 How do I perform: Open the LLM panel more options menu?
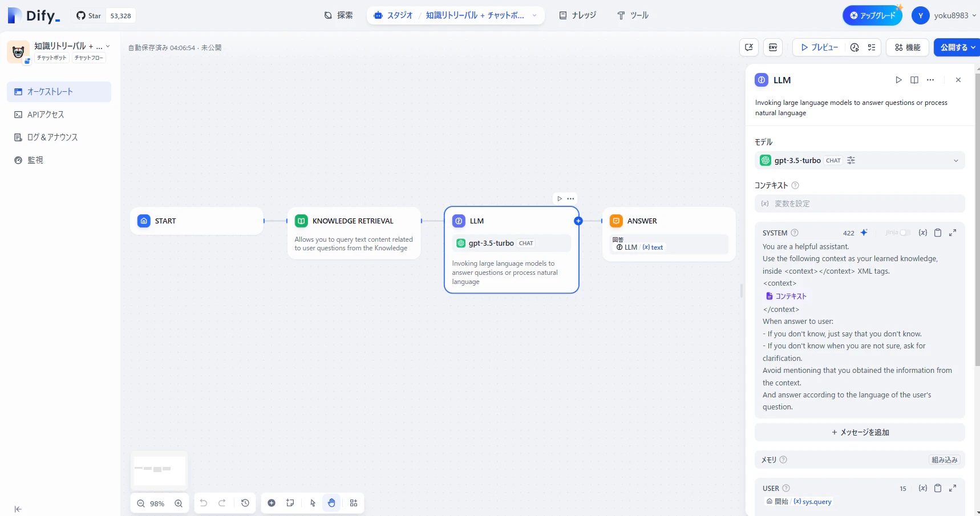(930, 80)
